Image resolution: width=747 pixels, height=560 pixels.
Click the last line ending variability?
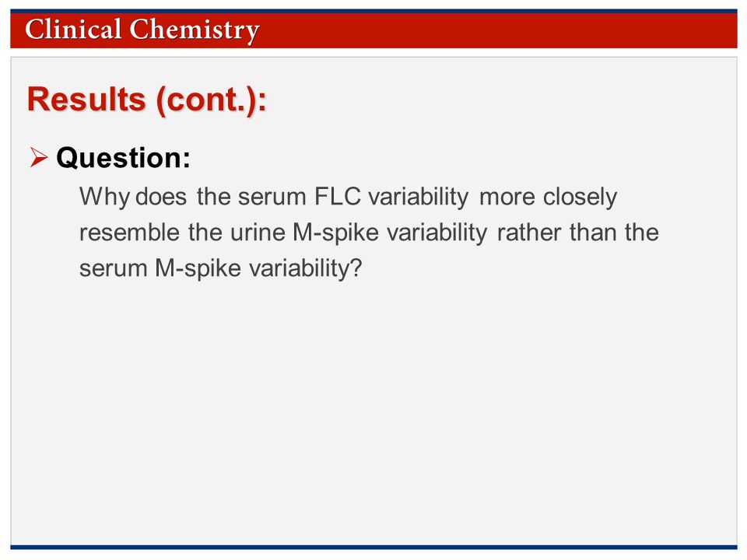(220, 268)
